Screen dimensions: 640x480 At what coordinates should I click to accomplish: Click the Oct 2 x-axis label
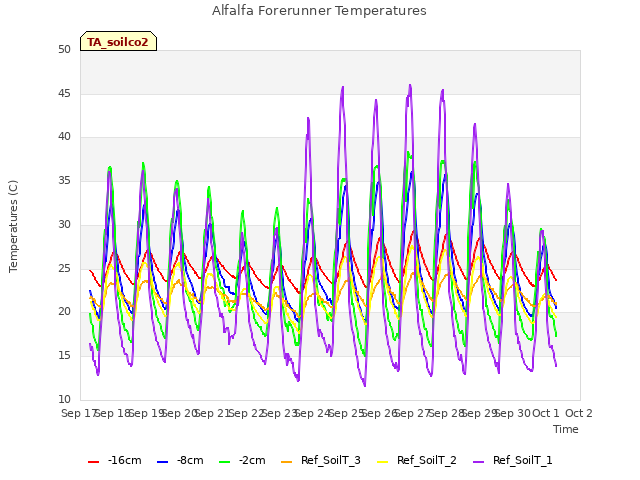[579, 413]
